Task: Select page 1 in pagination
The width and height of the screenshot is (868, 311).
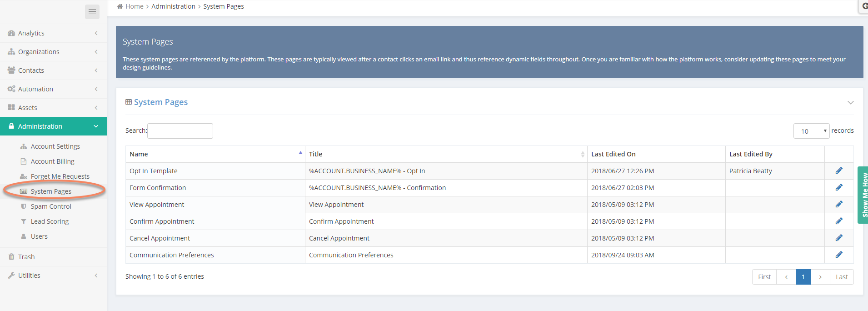Action: [x=803, y=277]
